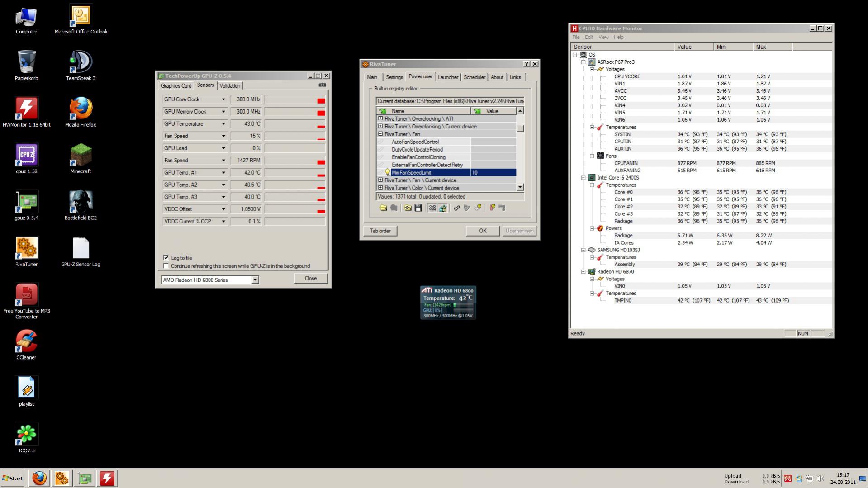Open the TeamSpeak 3 desktop icon
868x488 pixels.
[81, 66]
